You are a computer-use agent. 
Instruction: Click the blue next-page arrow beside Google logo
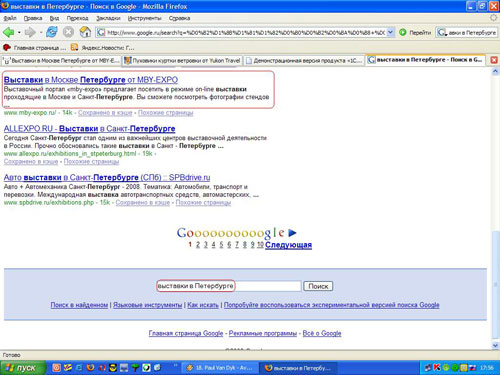pyautogui.click(x=292, y=233)
